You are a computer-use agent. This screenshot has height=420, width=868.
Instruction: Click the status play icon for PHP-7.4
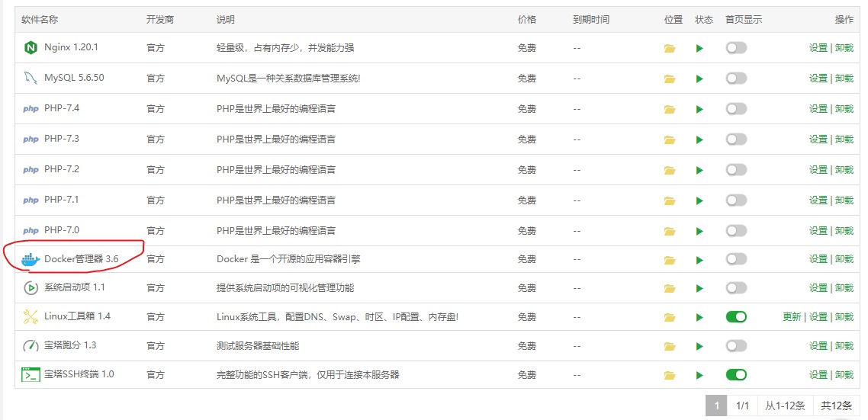coord(699,109)
